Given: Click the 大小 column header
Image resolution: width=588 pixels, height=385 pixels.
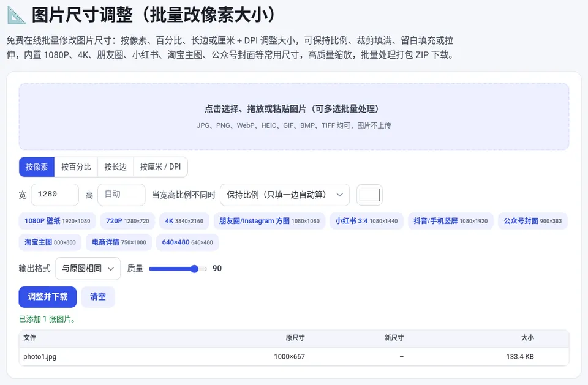Looking at the screenshot, I should pyautogui.click(x=527, y=338).
